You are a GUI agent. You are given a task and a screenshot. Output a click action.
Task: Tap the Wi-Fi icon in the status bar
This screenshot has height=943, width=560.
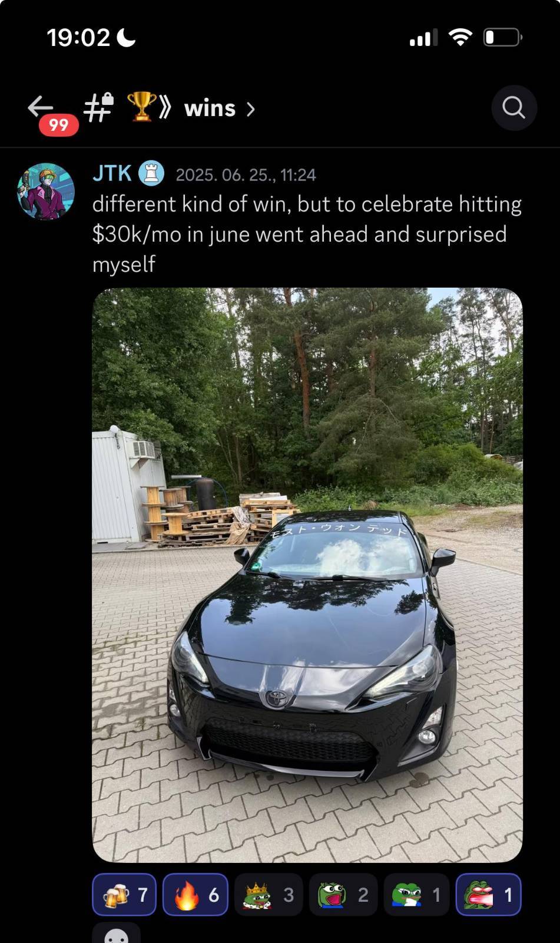click(x=460, y=37)
